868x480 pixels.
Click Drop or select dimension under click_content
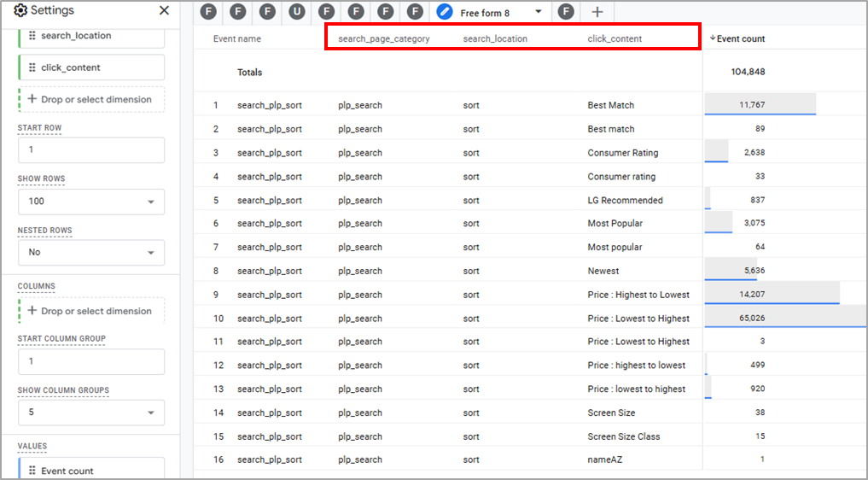click(90, 99)
